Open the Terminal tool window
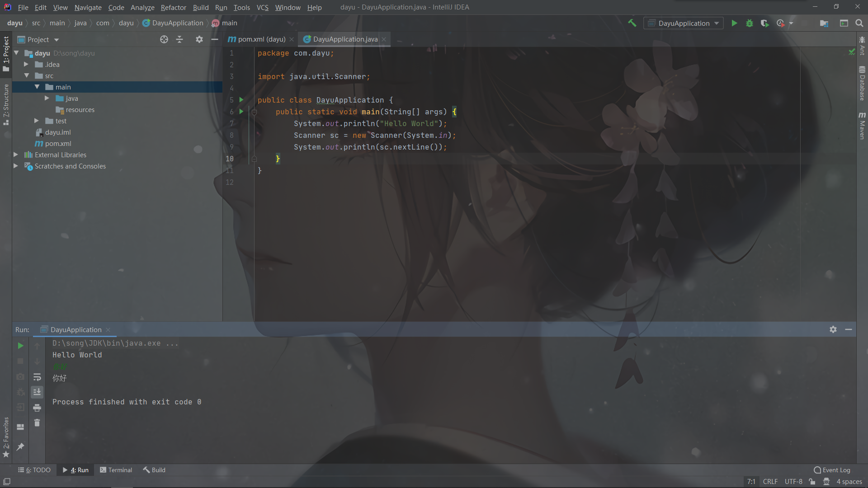868x488 pixels. [x=116, y=470]
